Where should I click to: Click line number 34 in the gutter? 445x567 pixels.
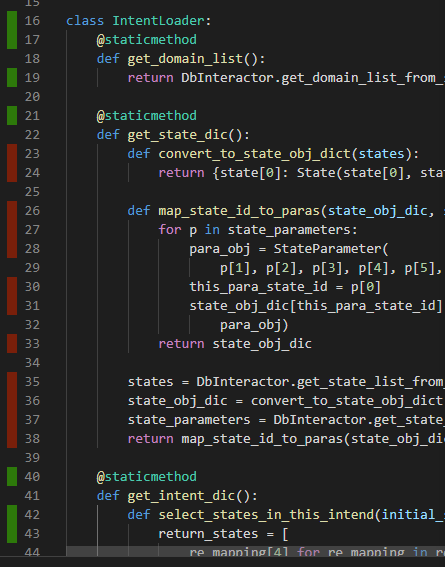(x=32, y=362)
